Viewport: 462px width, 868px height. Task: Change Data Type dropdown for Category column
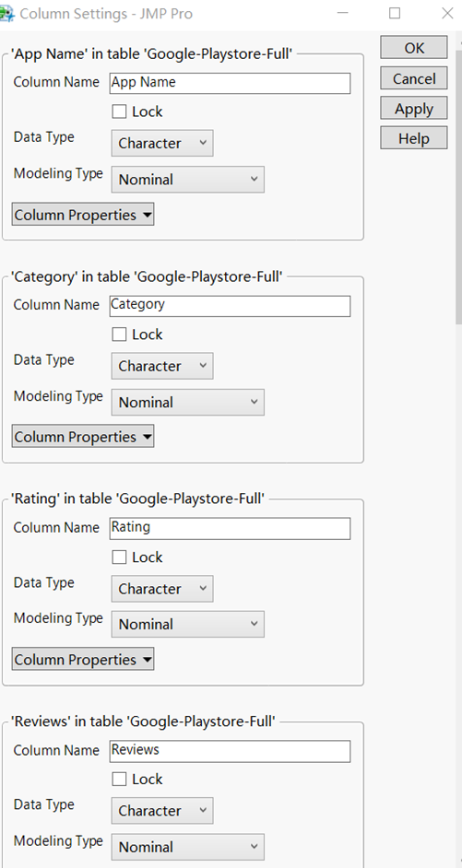pos(161,366)
